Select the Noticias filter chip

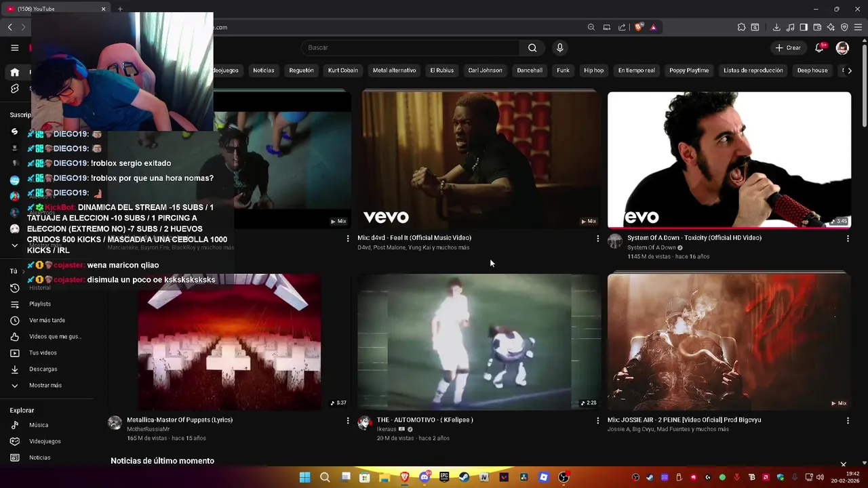click(264, 70)
